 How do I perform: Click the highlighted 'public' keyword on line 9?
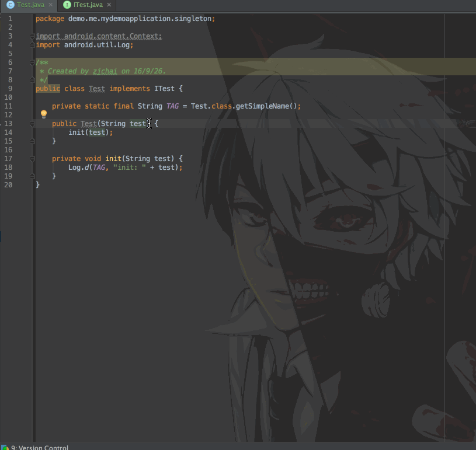click(48, 89)
